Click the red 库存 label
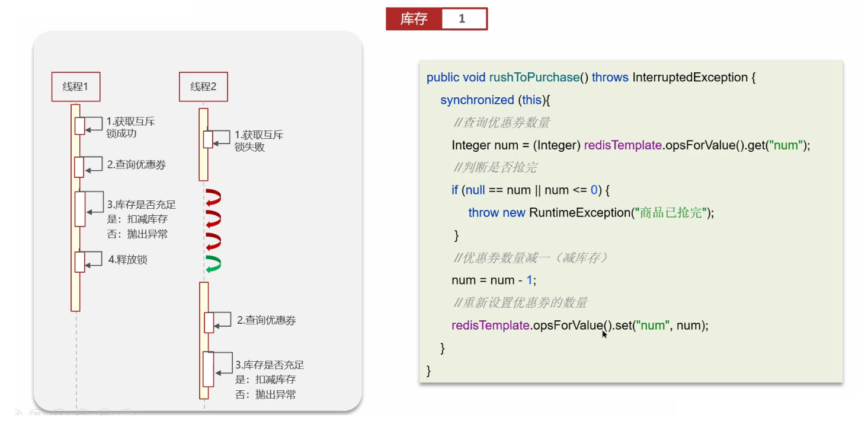 (x=414, y=19)
